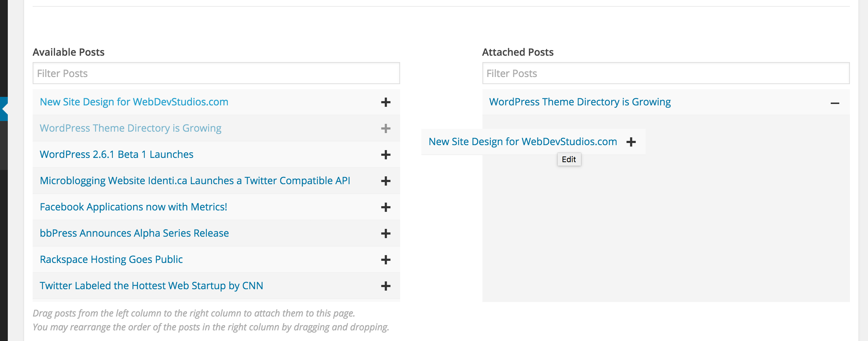Viewport: 868px width, 341px height.
Task: Add New Site Design post via plus icon
Action: 386,102
